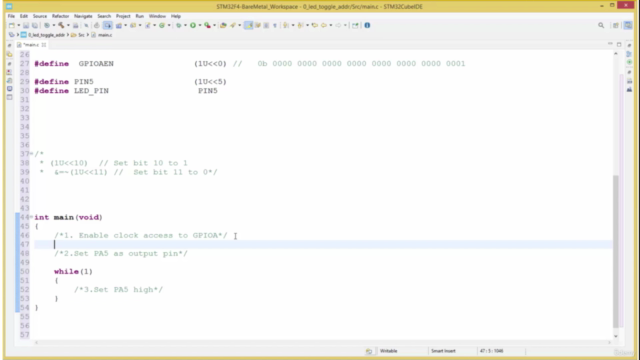The height and width of the screenshot is (360, 640).
Task: Click the magnifier Quick Access search icon
Action: (601, 25)
